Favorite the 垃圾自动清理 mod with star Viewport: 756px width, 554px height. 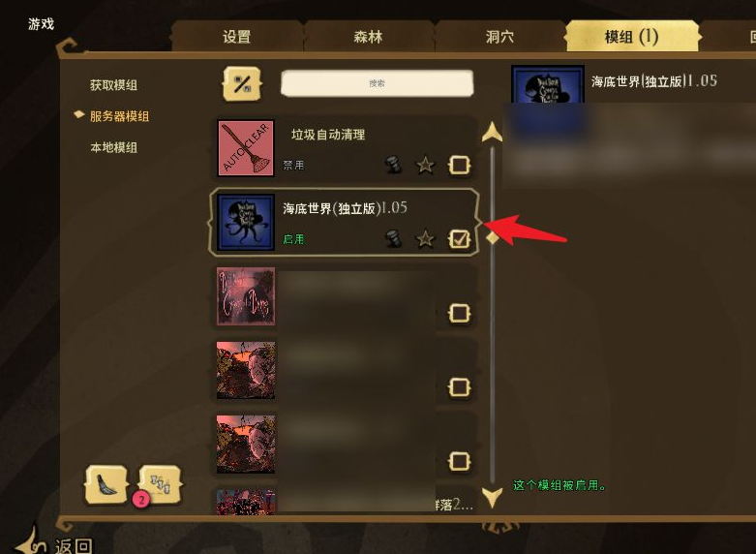(x=425, y=165)
